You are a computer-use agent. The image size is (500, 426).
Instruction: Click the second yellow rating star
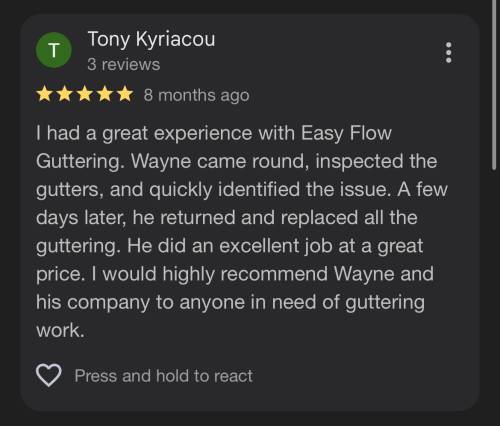(x=65, y=94)
